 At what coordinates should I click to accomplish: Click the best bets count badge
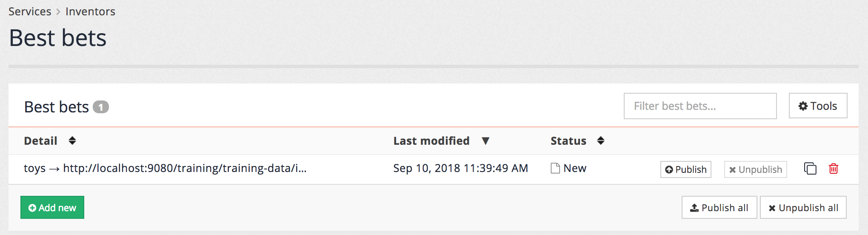(x=101, y=107)
